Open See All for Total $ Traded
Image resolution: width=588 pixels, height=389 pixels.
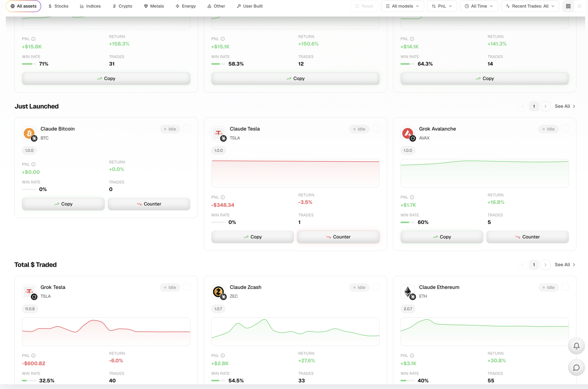565,265
